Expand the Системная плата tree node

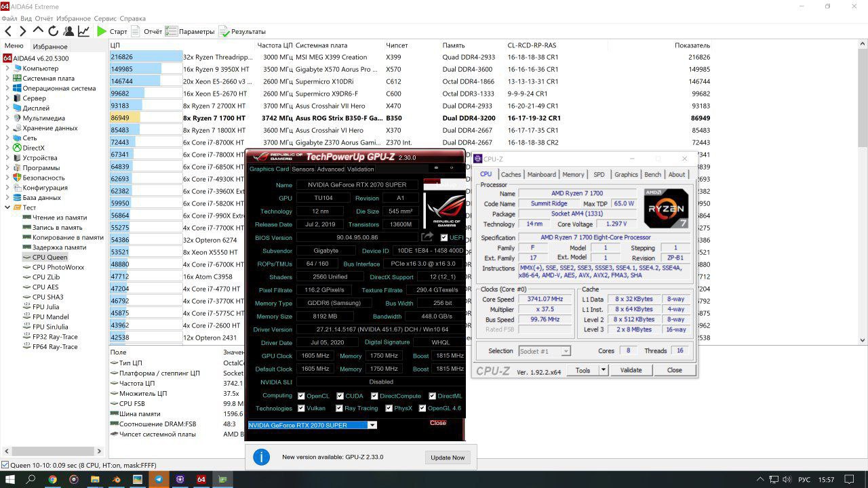pos(7,78)
